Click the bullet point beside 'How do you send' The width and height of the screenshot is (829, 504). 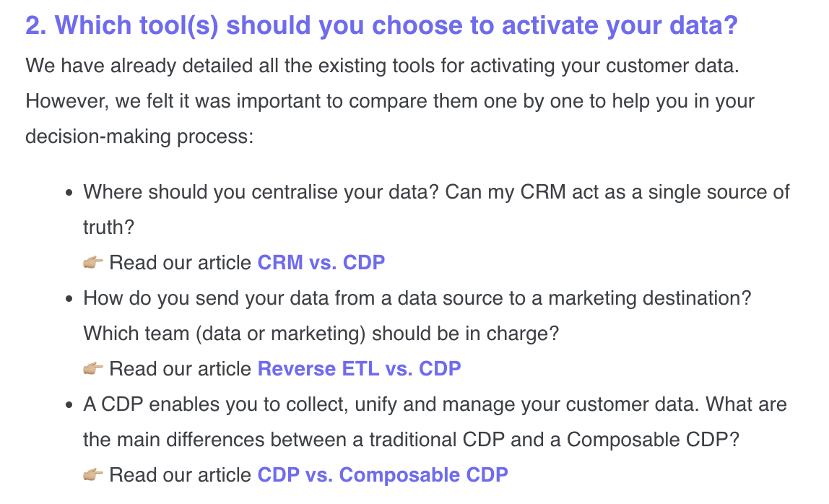(x=69, y=299)
